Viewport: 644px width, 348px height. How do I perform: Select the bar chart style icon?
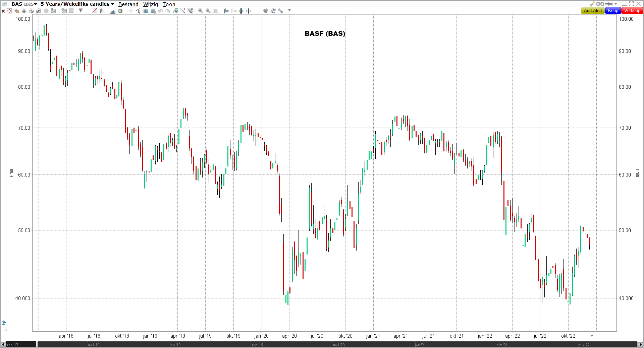pyautogui.click(x=102, y=11)
